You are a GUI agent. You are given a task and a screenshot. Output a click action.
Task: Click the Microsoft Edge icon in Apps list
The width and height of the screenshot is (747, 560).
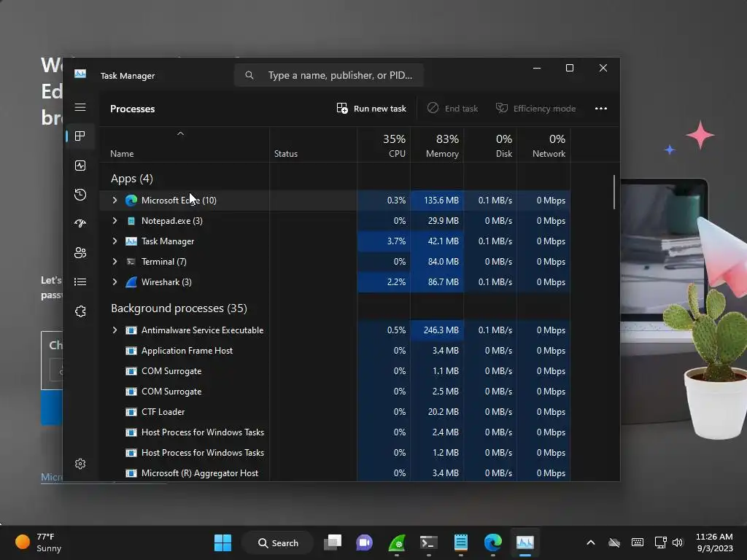pyautogui.click(x=131, y=201)
